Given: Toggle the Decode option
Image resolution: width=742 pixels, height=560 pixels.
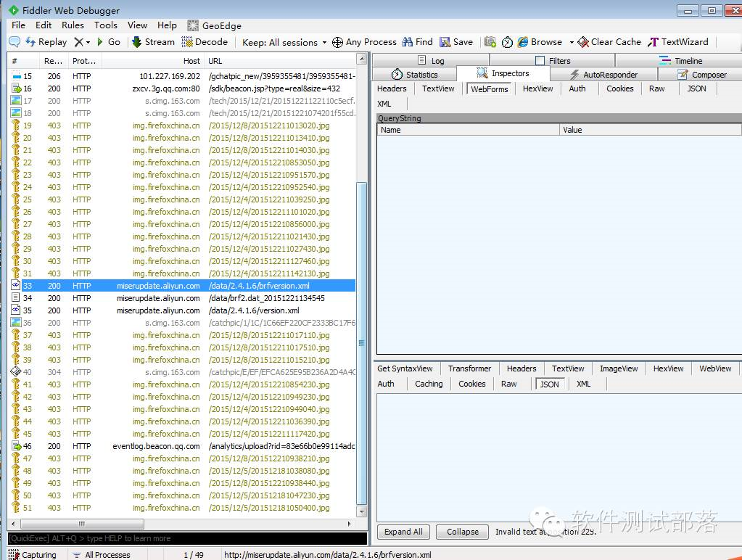Looking at the screenshot, I should pyautogui.click(x=205, y=42).
